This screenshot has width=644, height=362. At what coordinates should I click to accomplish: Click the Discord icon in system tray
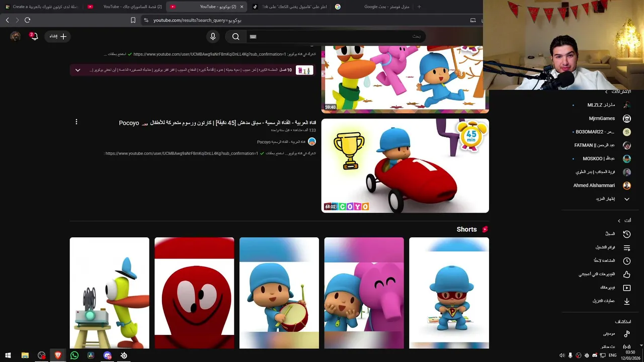[x=595, y=355]
